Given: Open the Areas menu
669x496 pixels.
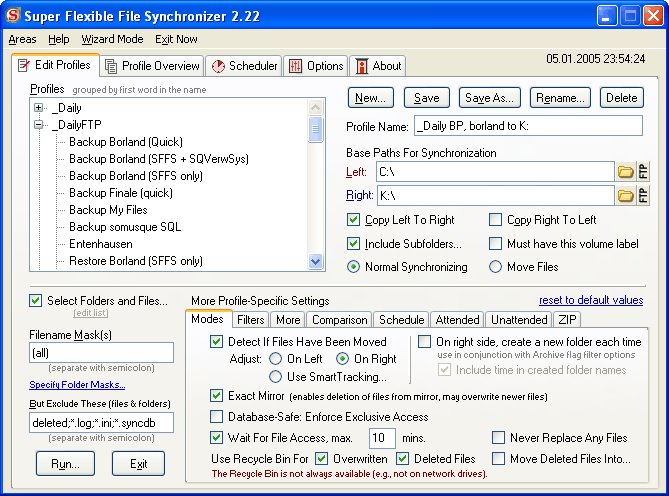Looking at the screenshot, I should (x=22, y=39).
